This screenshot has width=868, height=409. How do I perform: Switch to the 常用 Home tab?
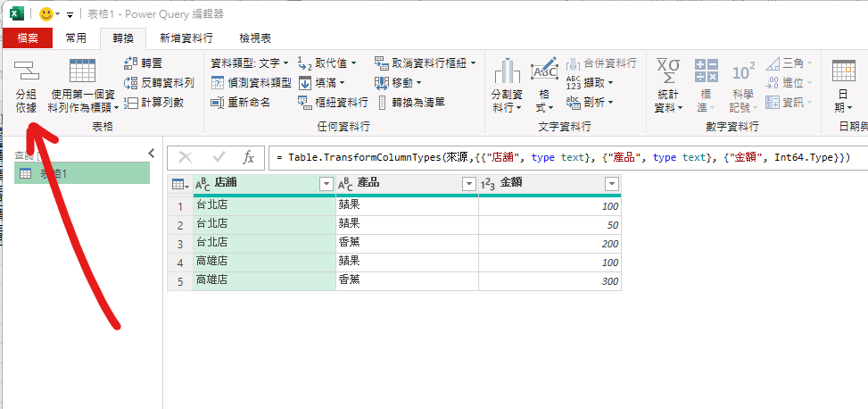pos(76,38)
